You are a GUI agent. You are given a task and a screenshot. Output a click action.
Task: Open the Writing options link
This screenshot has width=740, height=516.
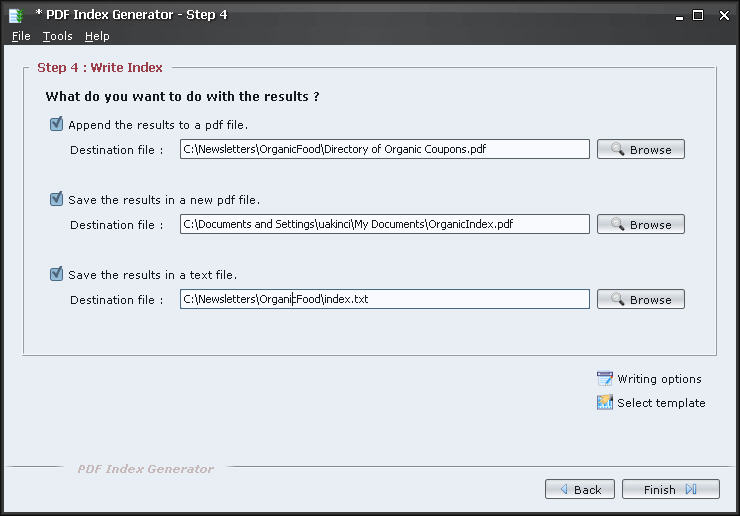[x=659, y=379]
